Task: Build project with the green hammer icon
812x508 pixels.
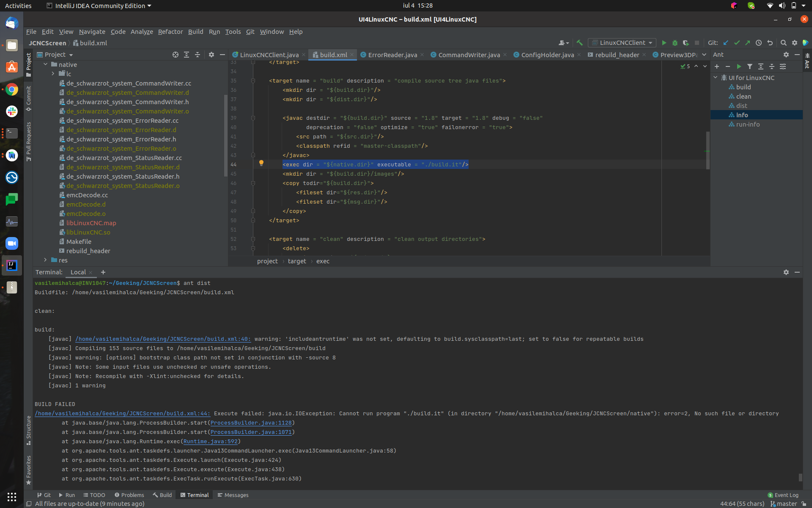Action: 580,43
